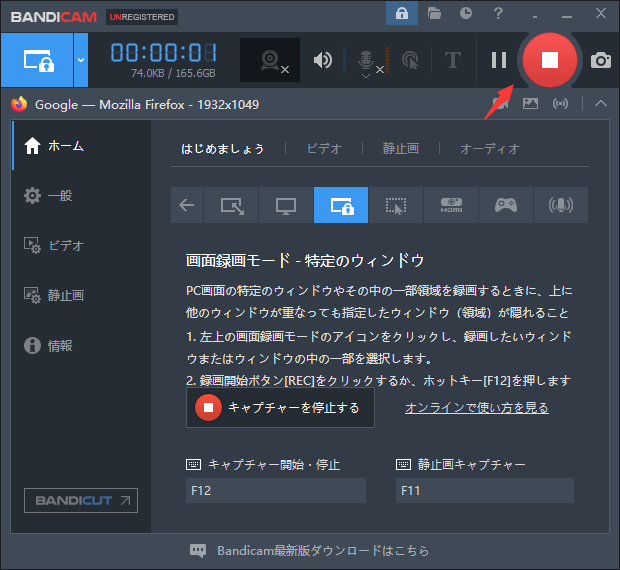This screenshot has width=620, height=570.
Task: Switch to the オーディオ tab
Action: click(x=490, y=149)
